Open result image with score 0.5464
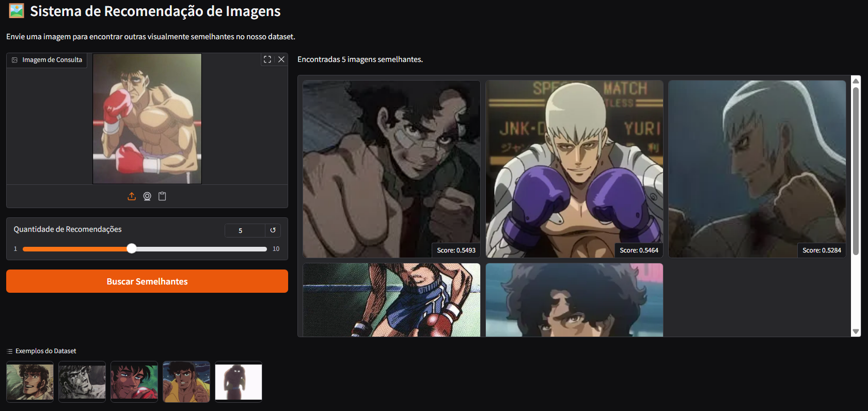The height and width of the screenshot is (411, 868). [x=574, y=169]
